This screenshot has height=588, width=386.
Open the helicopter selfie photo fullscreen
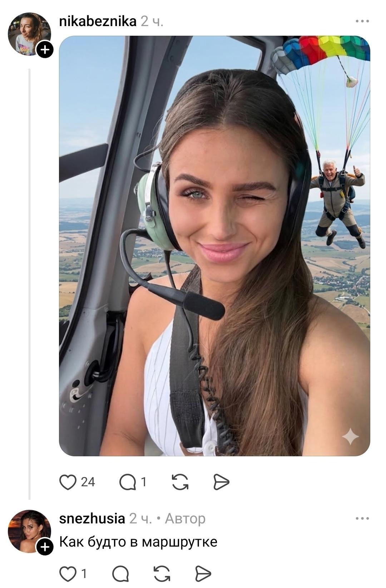214,246
